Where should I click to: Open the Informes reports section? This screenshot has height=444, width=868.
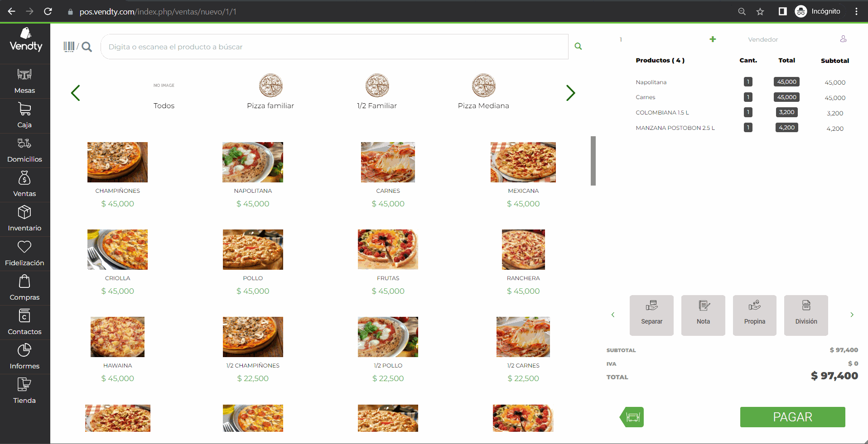pyautogui.click(x=24, y=357)
